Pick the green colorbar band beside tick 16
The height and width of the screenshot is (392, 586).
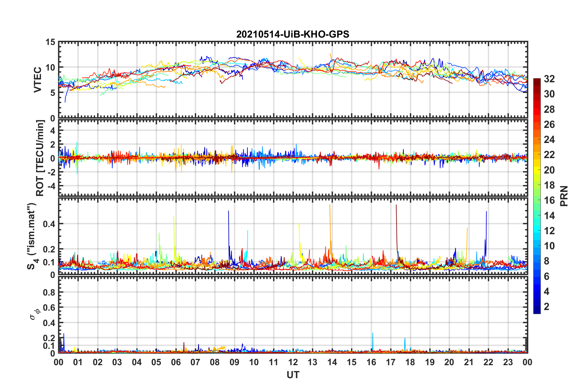coord(537,200)
